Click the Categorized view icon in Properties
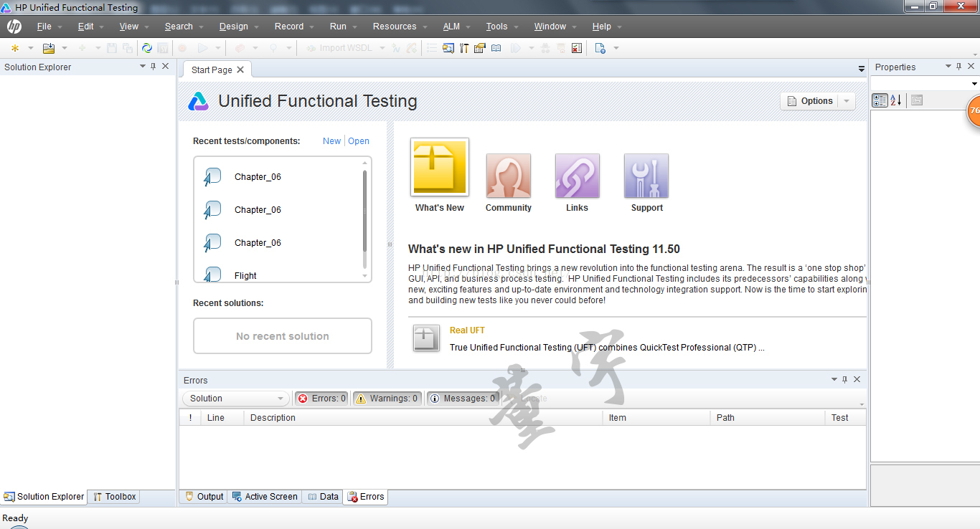The image size is (980, 529). 880,100
